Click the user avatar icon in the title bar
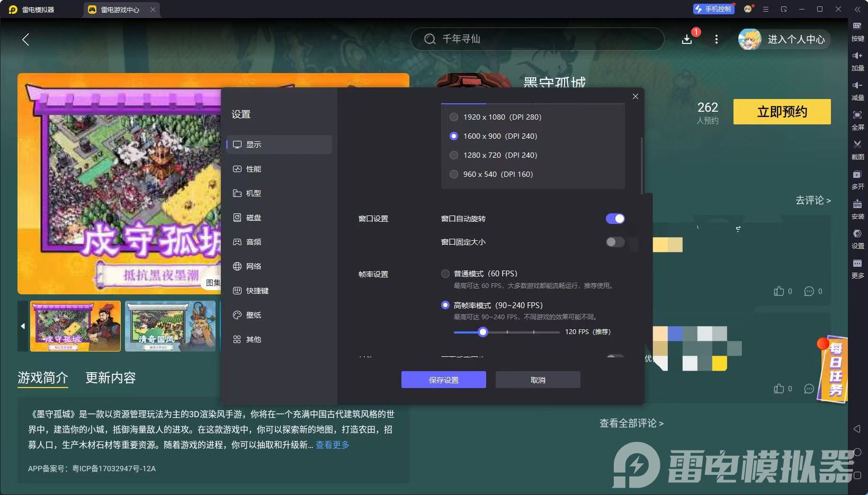868x495 pixels. click(748, 9)
